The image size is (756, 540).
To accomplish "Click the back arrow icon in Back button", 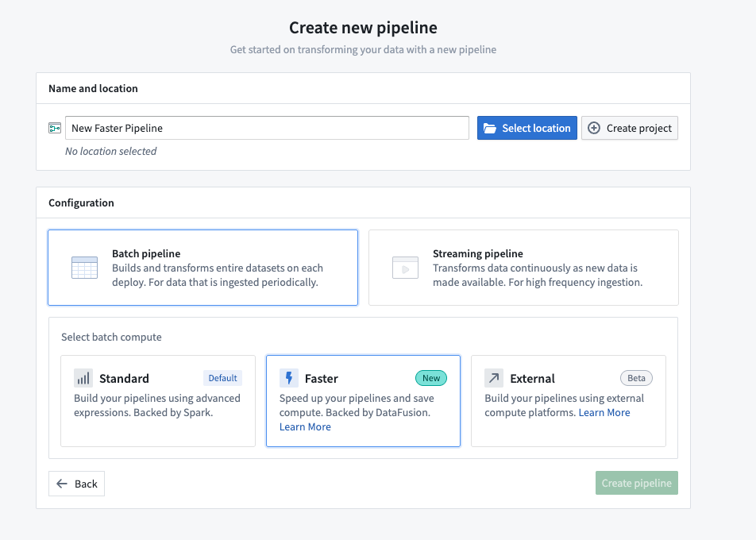I will coord(62,483).
